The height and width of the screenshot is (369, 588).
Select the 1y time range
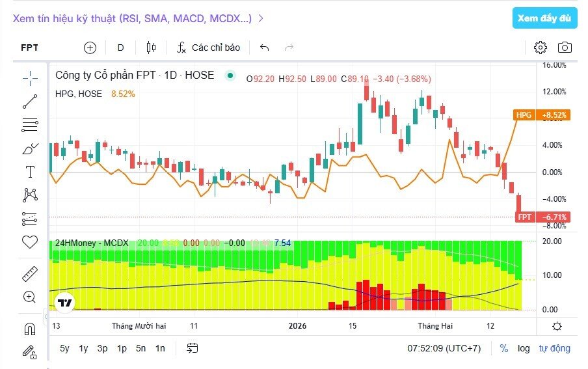(83, 349)
